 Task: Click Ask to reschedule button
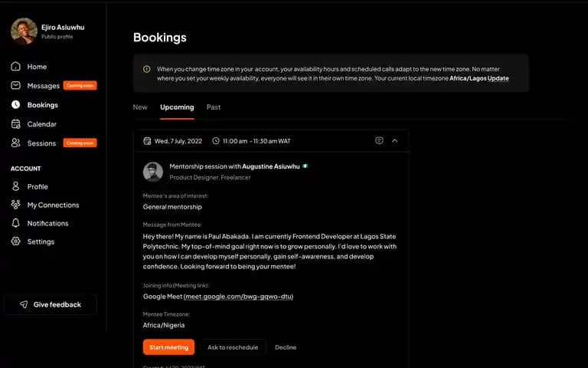coord(233,347)
